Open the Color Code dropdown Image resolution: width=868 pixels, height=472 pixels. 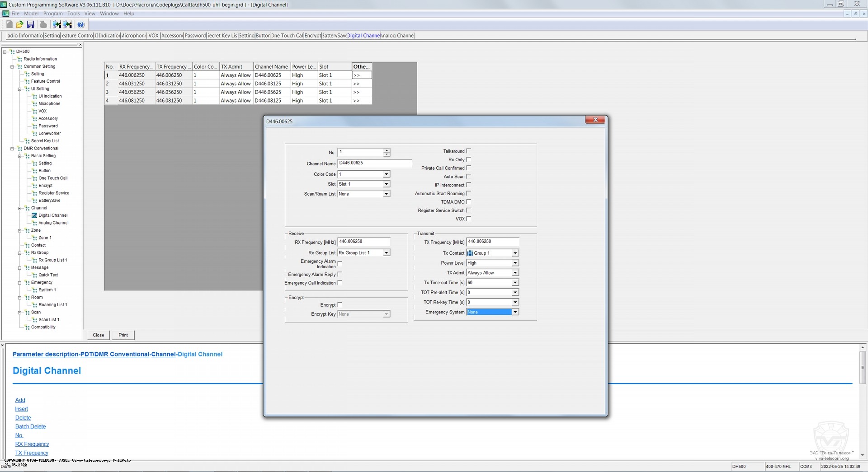(x=386, y=174)
